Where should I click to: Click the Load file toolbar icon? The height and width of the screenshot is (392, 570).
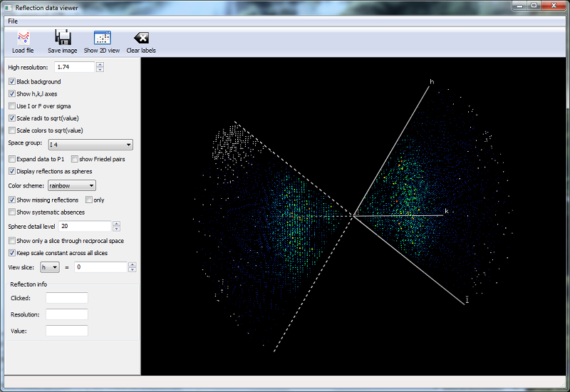(23, 38)
